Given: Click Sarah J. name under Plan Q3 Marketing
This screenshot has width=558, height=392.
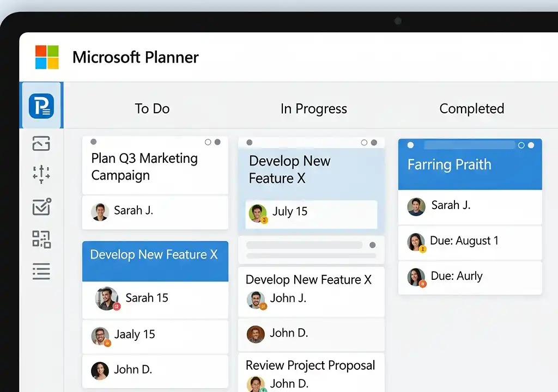Looking at the screenshot, I should [134, 210].
